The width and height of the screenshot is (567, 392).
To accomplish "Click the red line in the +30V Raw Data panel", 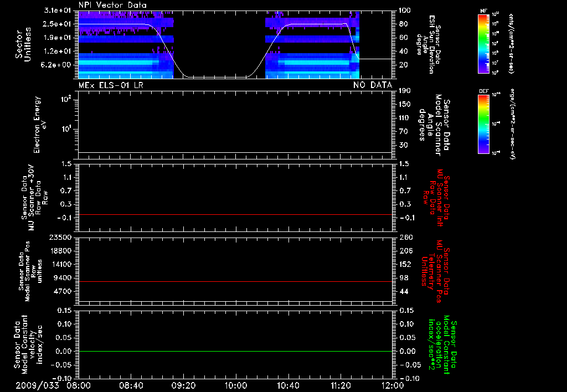I will [x=235, y=214].
